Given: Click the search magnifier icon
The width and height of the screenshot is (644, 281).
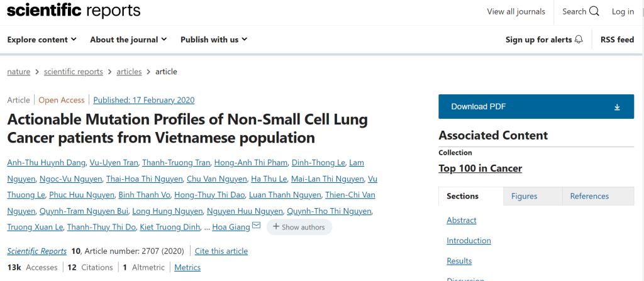Looking at the screenshot, I should pos(592,11).
